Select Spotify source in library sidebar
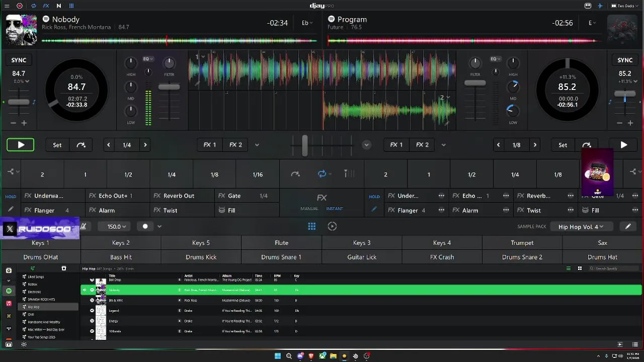Image resolution: width=644 pixels, height=362 pixels. pyautogui.click(x=9, y=291)
